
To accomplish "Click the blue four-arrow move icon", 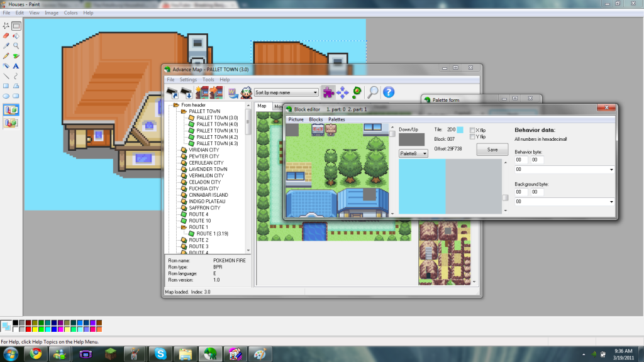I will click(x=343, y=92).
